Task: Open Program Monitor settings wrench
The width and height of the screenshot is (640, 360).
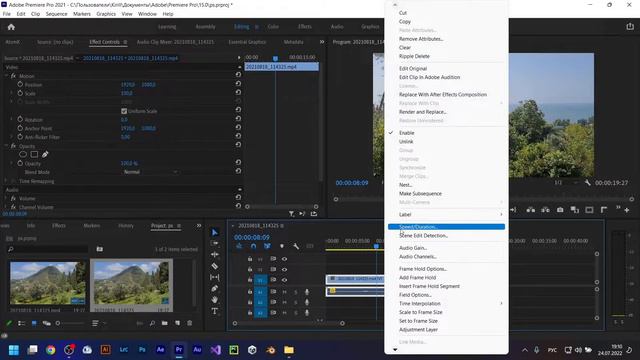Action: tap(587, 183)
